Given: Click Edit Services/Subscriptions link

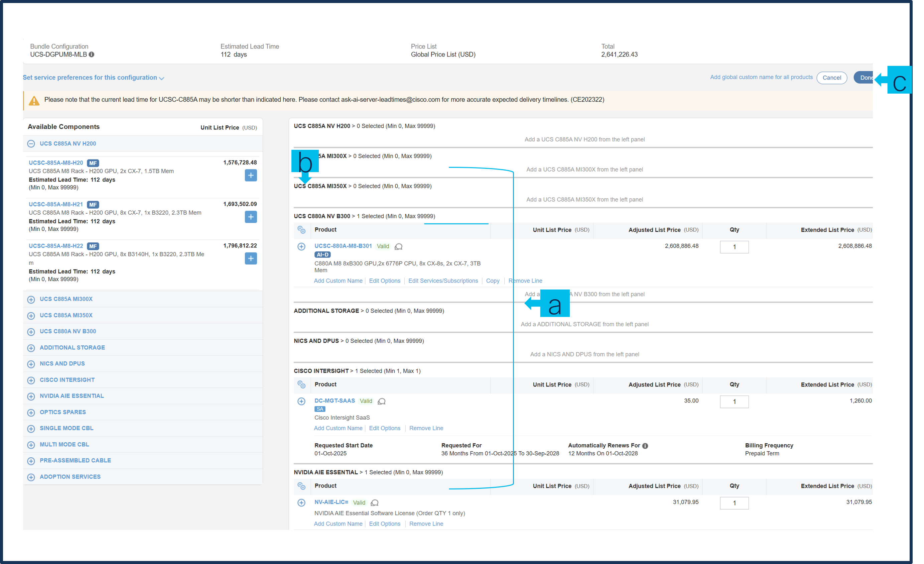Looking at the screenshot, I should point(443,281).
